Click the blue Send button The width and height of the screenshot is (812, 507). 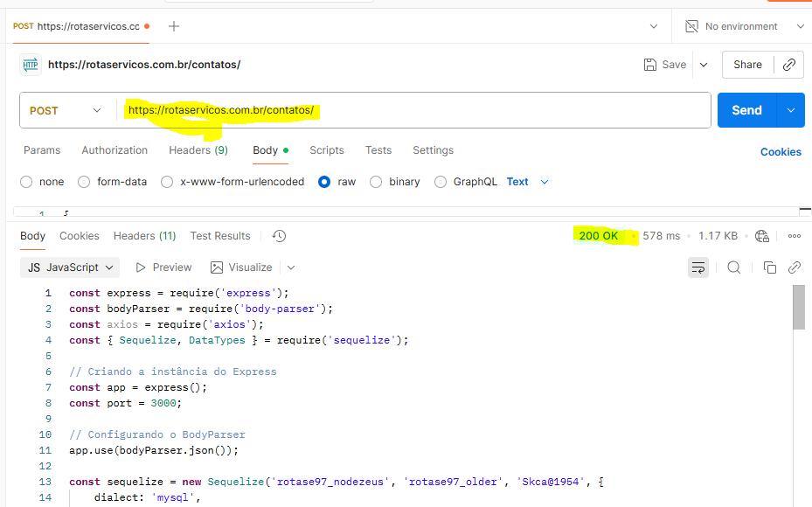pos(746,110)
